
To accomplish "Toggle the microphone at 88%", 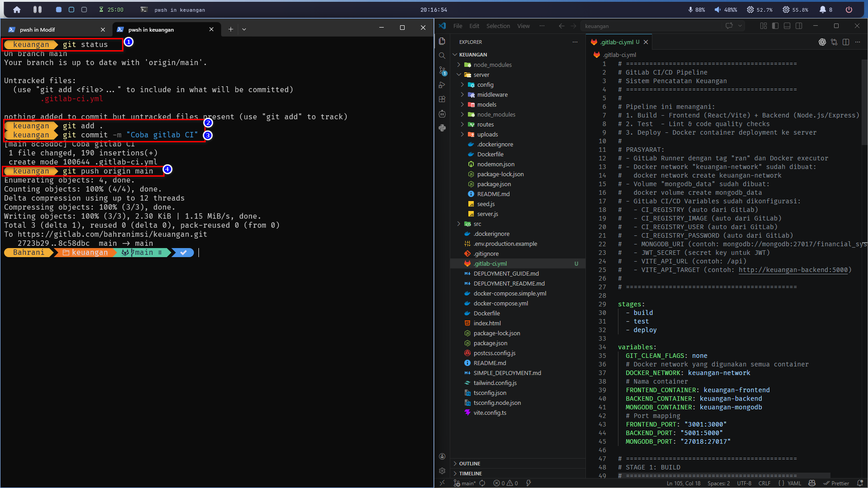I will [697, 9].
